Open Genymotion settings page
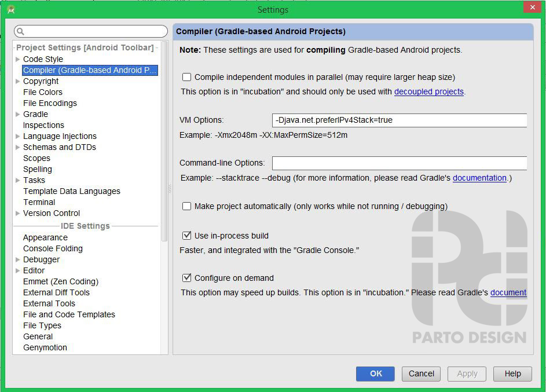This screenshot has height=392, width=546. [45, 347]
